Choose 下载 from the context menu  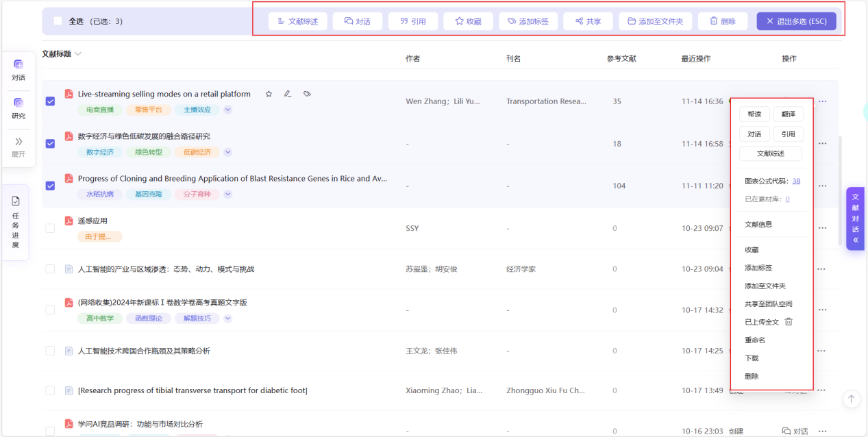coord(752,358)
